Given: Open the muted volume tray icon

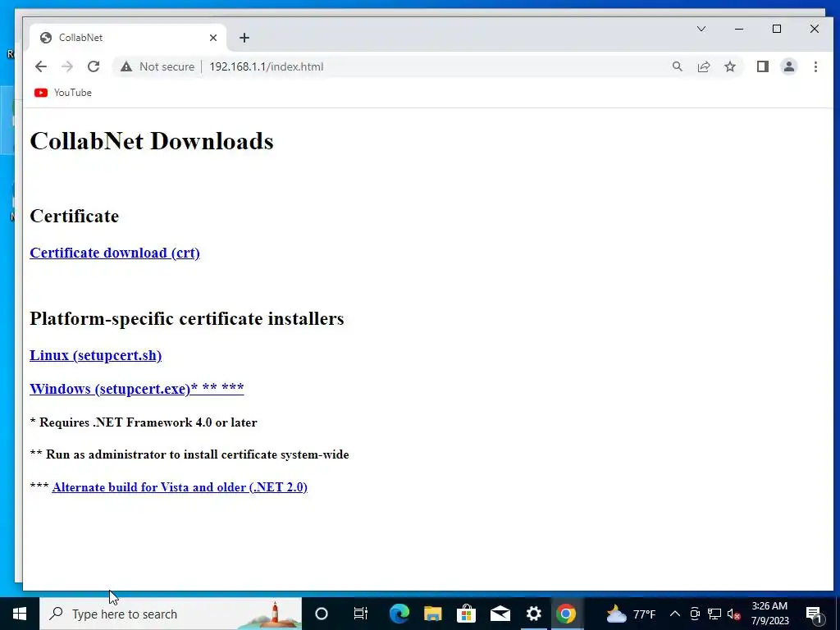Looking at the screenshot, I should point(734,614).
